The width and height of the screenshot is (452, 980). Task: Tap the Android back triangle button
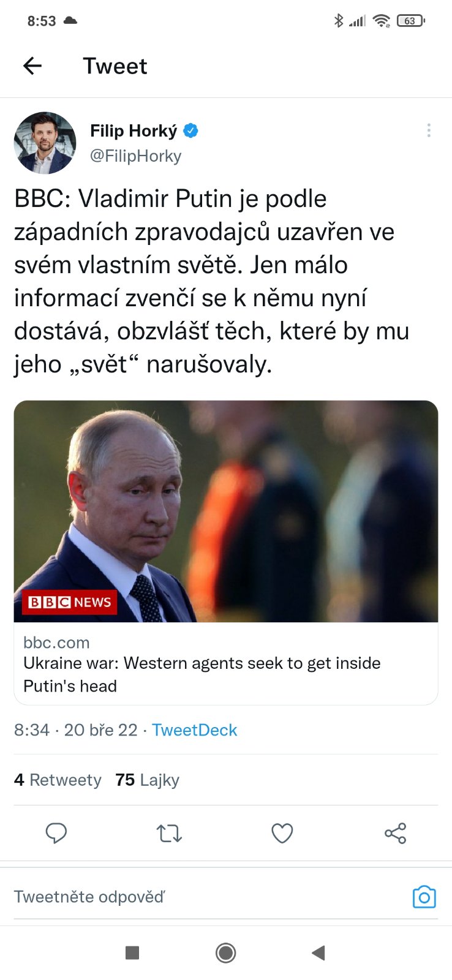coord(318,952)
